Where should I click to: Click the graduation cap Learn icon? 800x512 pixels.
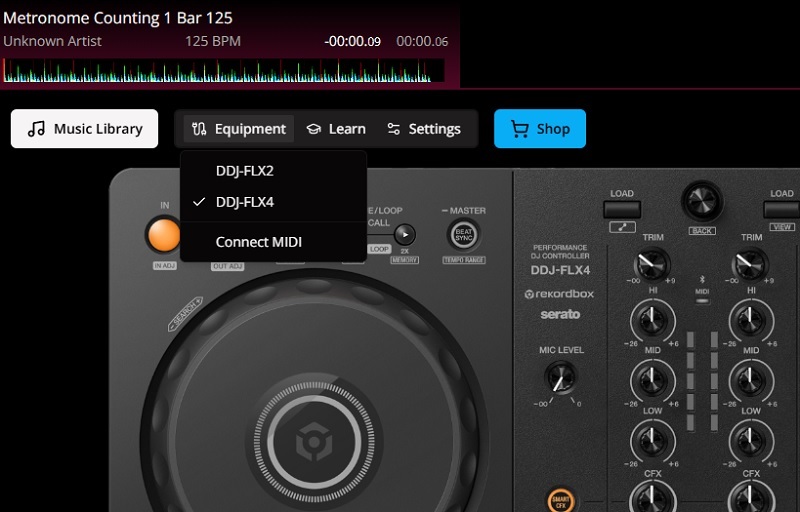pyautogui.click(x=314, y=129)
